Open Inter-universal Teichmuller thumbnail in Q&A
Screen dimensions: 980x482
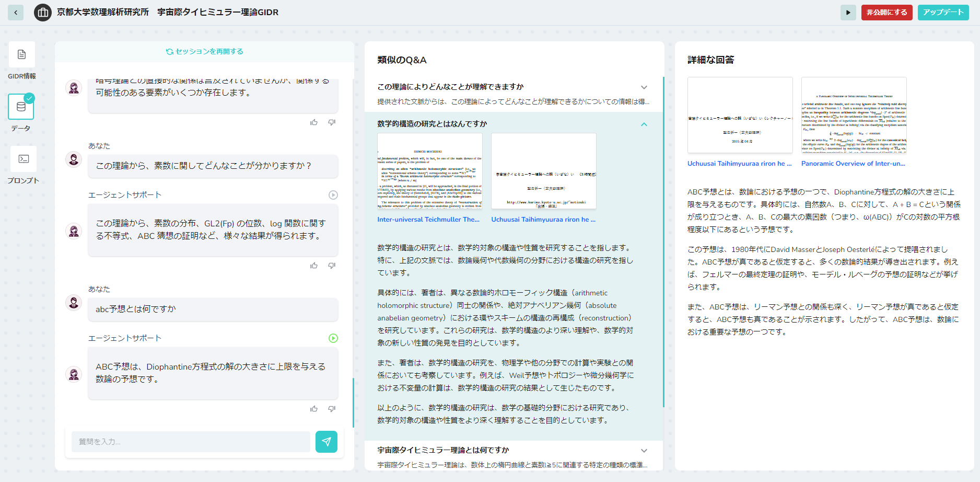(430, 171)
